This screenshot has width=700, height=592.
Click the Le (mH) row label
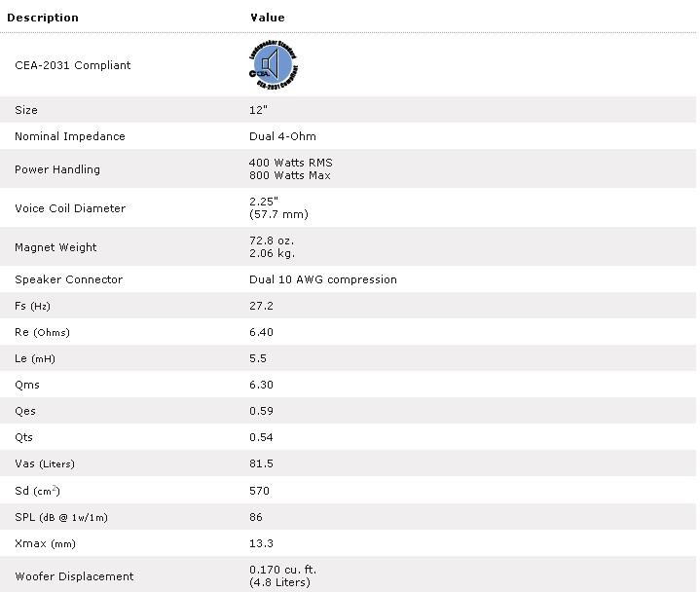35,358
